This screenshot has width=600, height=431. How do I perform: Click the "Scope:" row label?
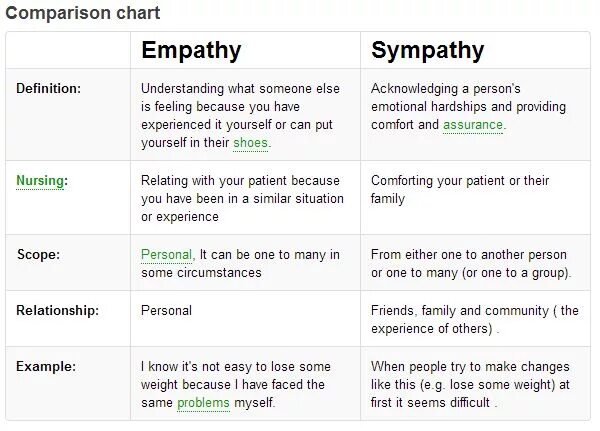click(x=39, y=254)
